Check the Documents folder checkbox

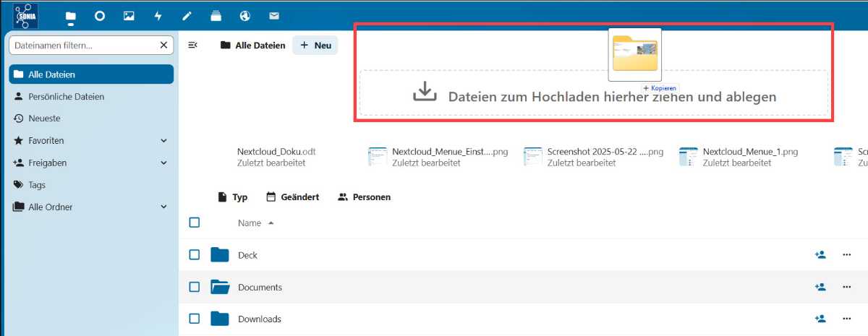click(195, 287)
